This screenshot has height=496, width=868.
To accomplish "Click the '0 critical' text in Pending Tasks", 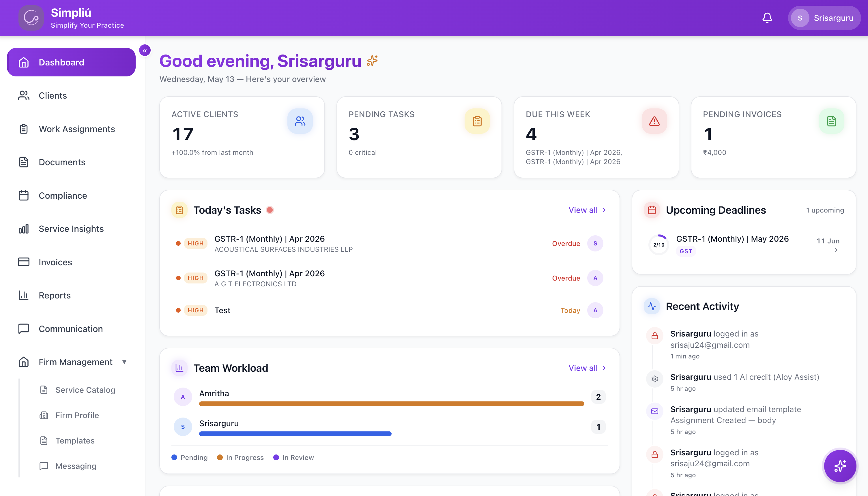I will (x=362, y=153).
